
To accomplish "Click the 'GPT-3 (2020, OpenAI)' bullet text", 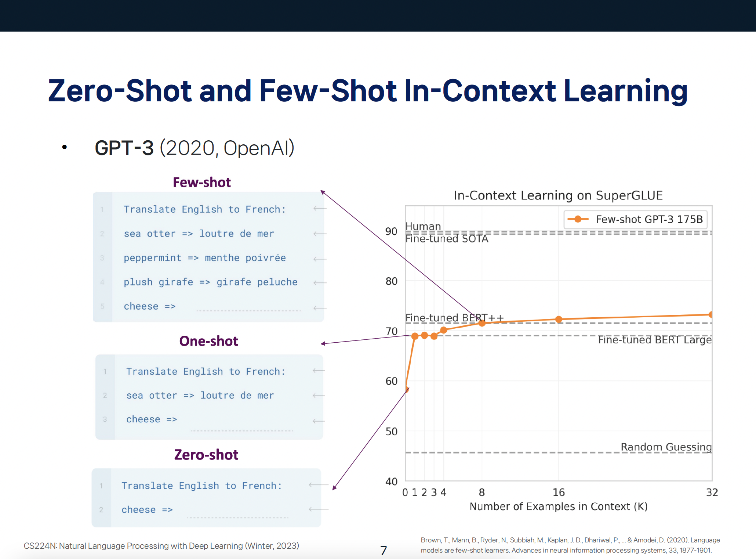I will (x=195, y=148).
